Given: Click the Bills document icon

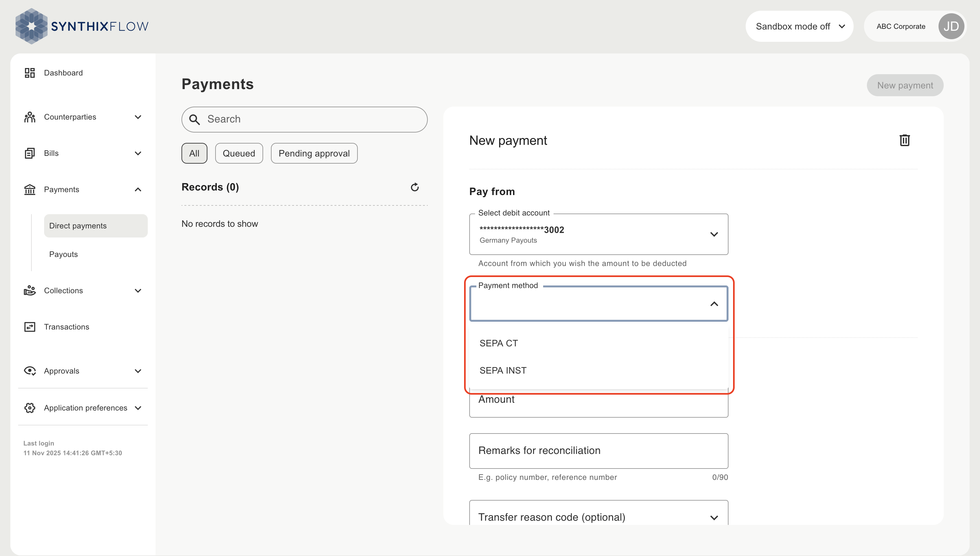Looking at the screenshot, I should [30, 153].
